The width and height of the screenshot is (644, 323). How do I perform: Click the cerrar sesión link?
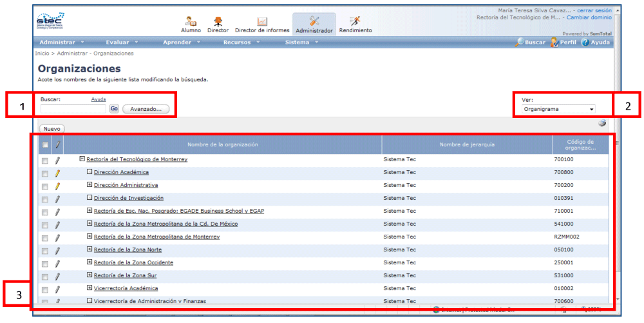point(594,11)
